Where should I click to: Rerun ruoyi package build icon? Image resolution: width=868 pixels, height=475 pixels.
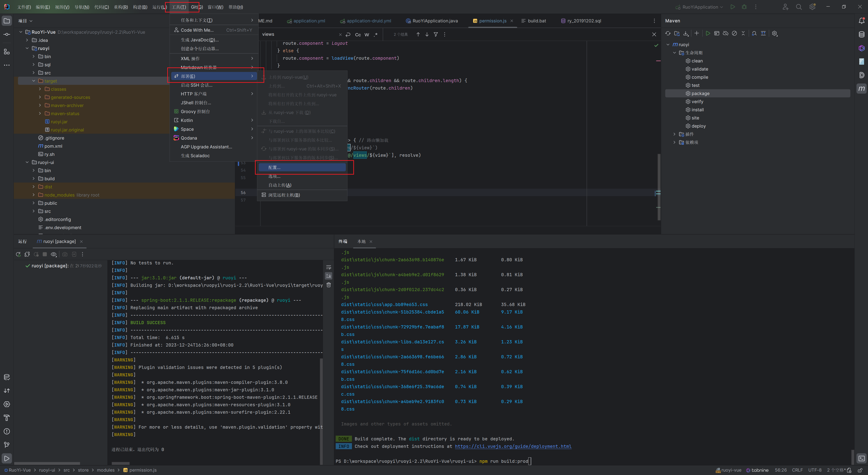[x=18, y=254]
